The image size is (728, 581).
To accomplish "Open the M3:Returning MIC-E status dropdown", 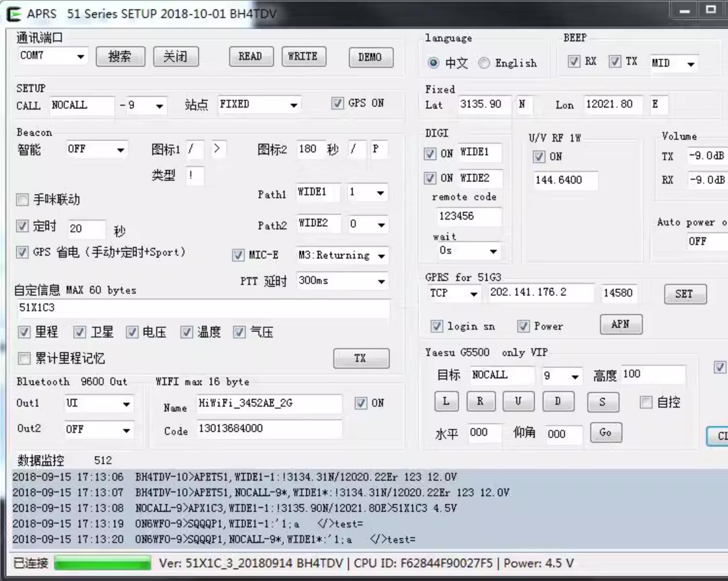I will (343, 256).
